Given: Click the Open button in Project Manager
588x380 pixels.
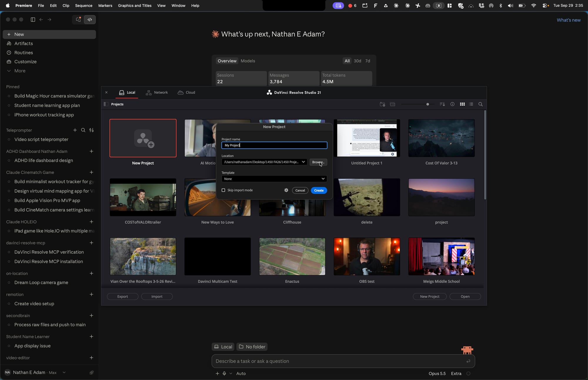Looking at the screenshot, I should (x=465, y=297).
